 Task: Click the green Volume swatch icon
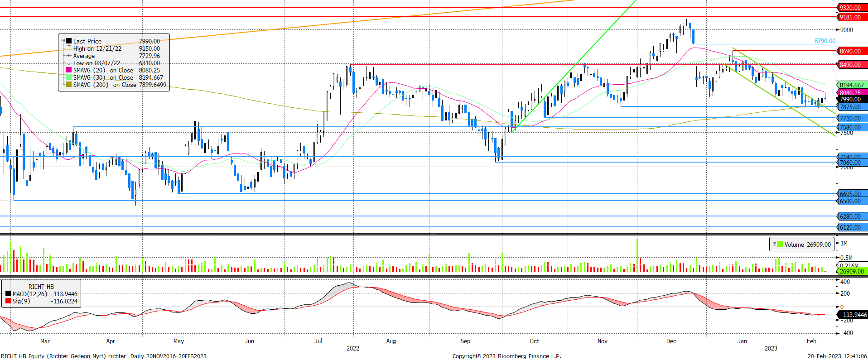pyautogui.click(x=780, y=244)
